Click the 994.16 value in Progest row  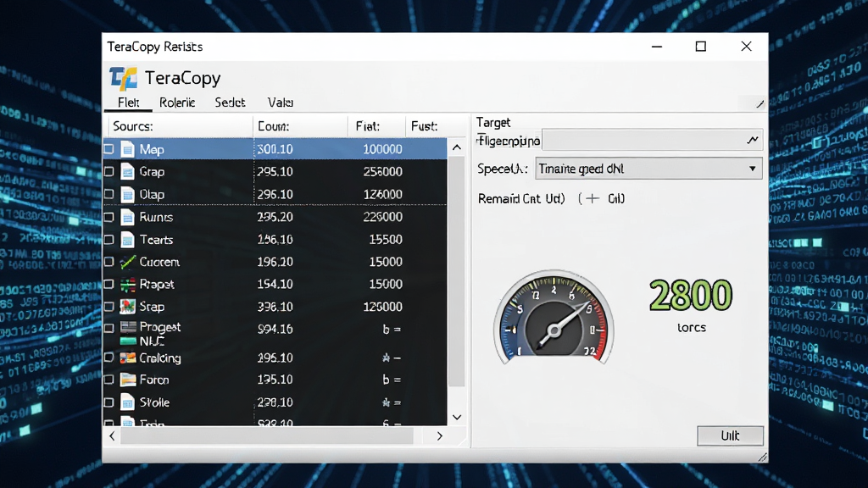[x=275, y=330]
